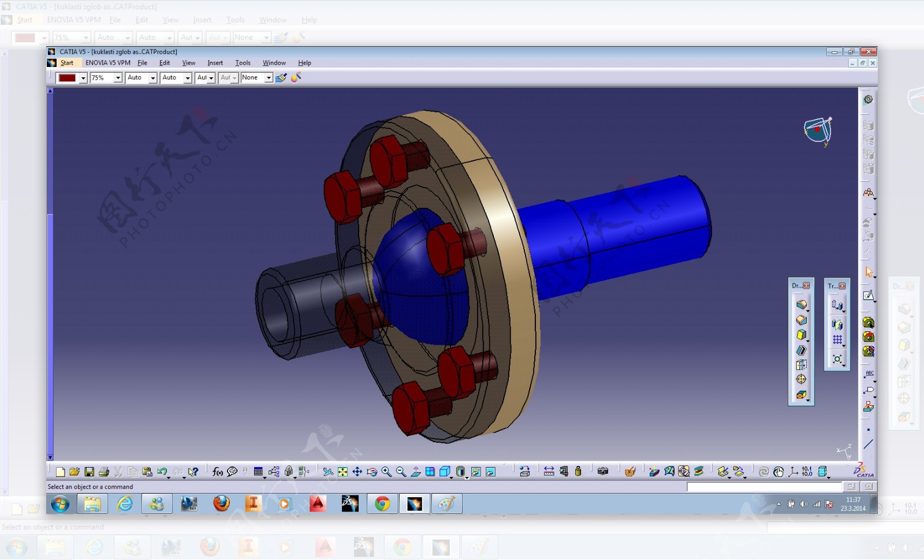Open the None layer dropdown

tap(269, 78)
